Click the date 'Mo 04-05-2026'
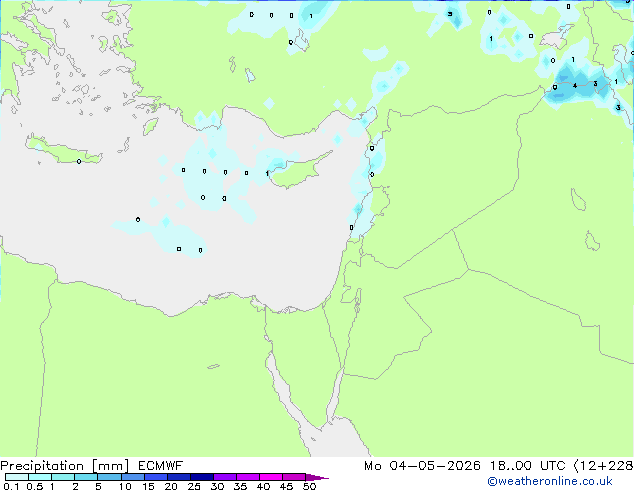Image resolution: width=634 pixels, height=490 pixels. tap(423, 466)
